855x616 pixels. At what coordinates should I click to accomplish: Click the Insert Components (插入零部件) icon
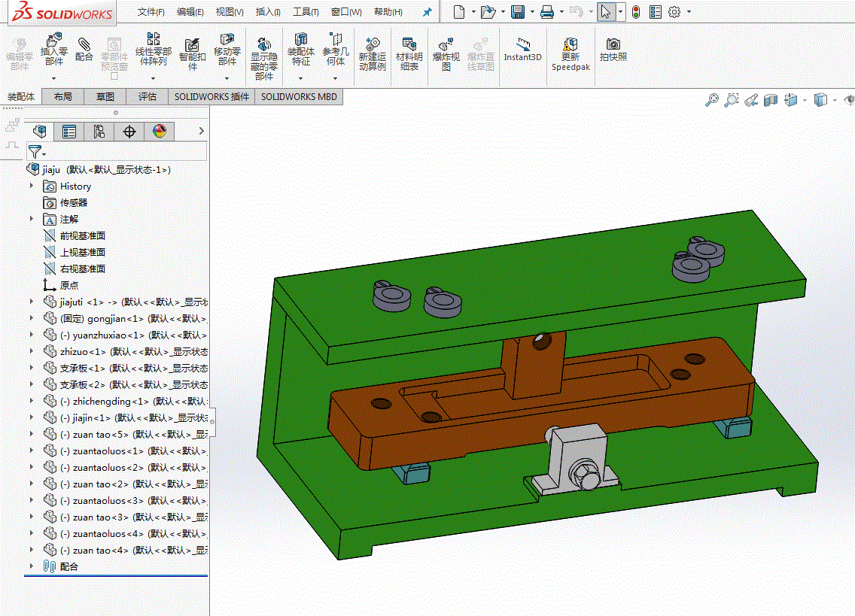[x=53, y=50]
